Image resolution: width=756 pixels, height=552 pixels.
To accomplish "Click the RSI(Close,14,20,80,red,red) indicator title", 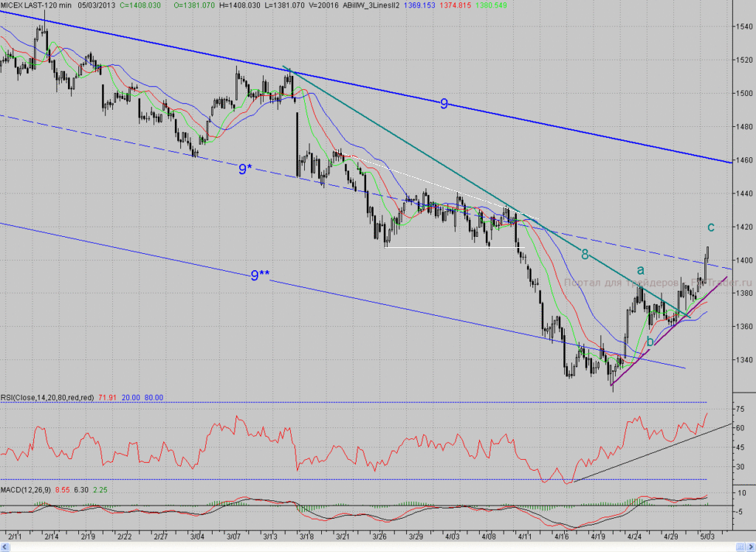I will tap(47, 398).
